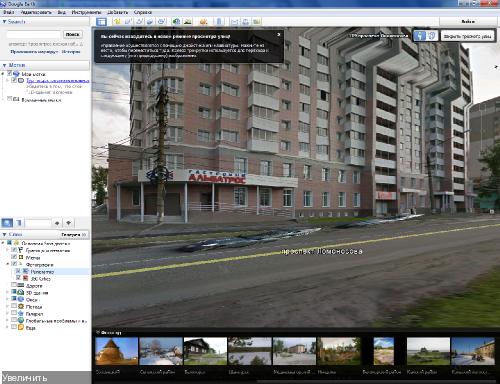This screenshot has width=500, height=384.
Task: Open the Справка menu
Action: tap(143, 12)
